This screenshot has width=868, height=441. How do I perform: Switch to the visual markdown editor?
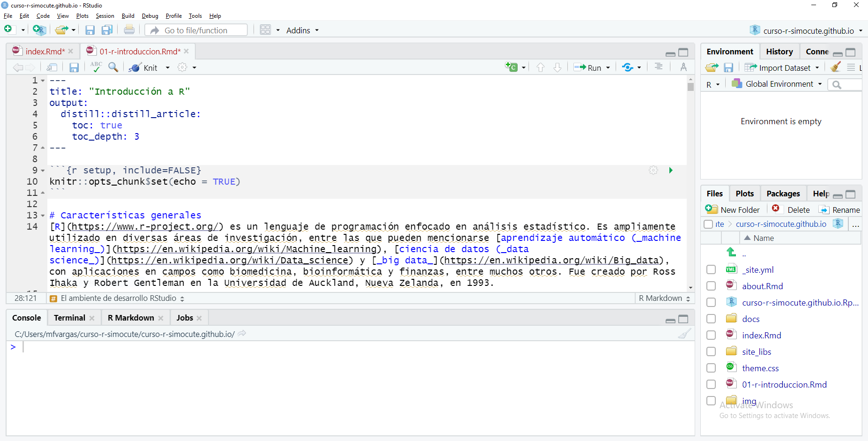(683, 67)
